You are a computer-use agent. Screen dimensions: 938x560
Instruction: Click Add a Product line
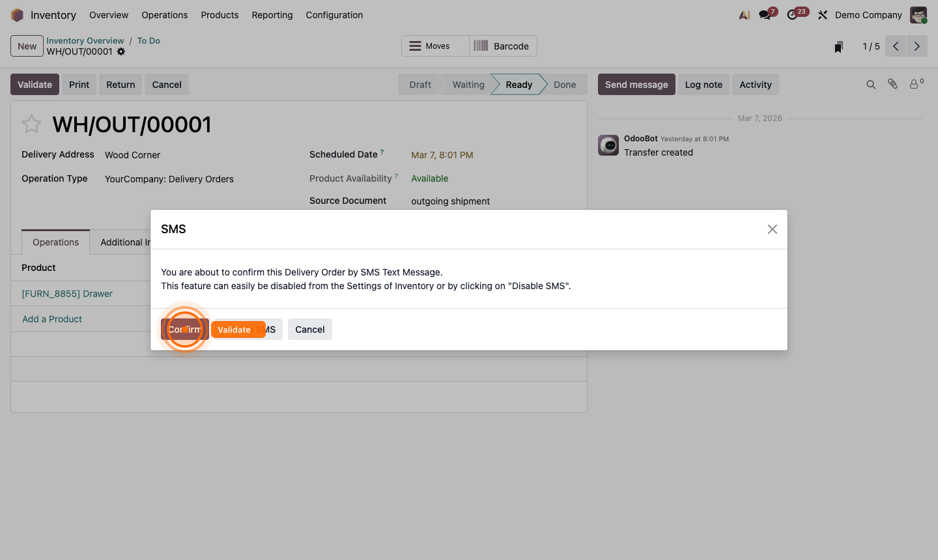[51, 318]
